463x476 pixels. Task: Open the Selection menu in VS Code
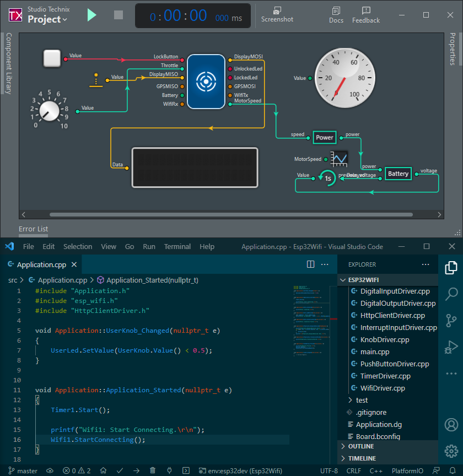[x=78, y=246]
